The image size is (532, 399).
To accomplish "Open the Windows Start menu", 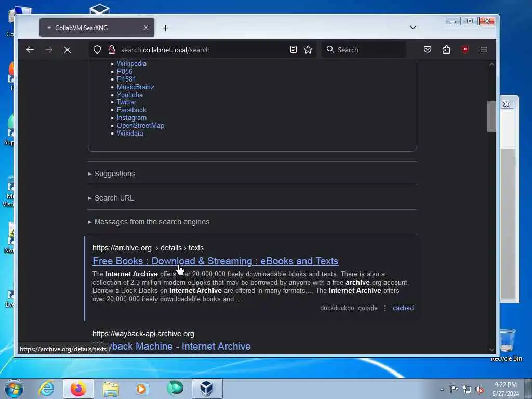I will (x=14, y=389).
